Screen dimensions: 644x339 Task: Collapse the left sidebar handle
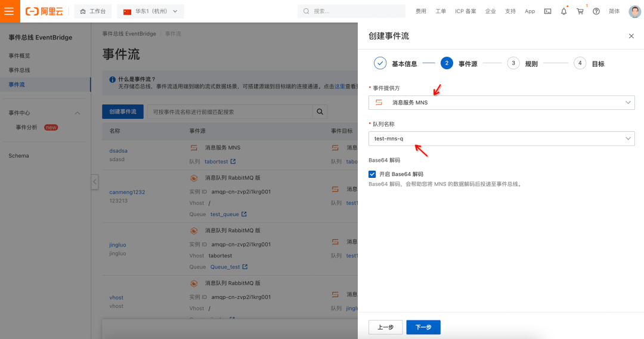tap(94, 181)
